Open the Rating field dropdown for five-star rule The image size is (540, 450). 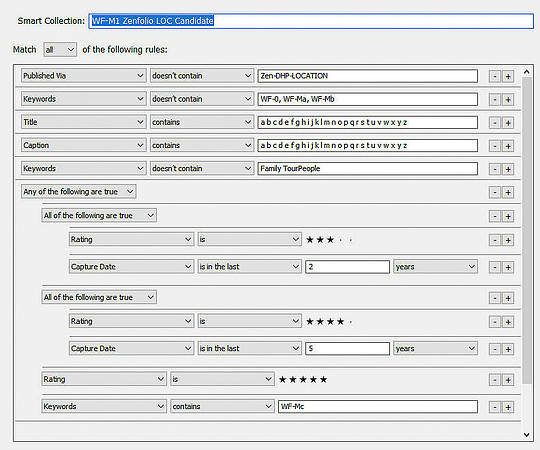[104, 379]
